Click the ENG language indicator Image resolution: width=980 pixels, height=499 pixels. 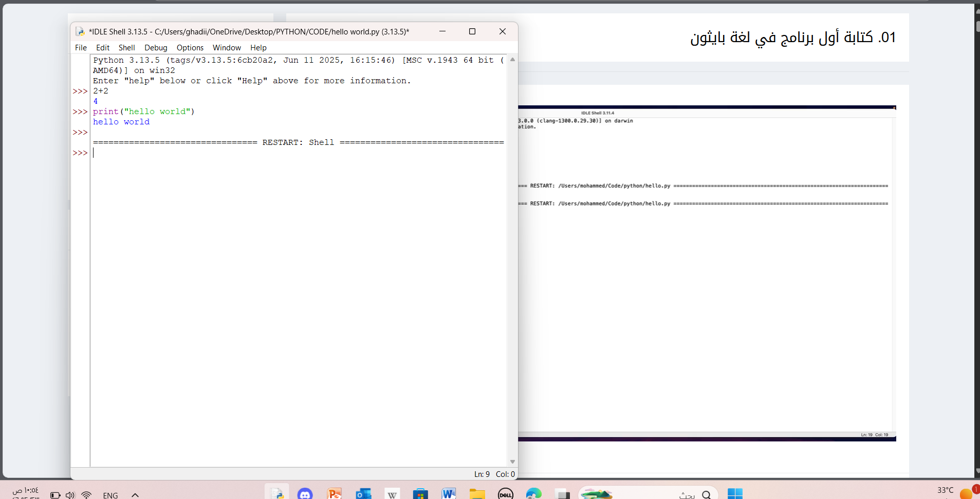(x=110, y=495)
